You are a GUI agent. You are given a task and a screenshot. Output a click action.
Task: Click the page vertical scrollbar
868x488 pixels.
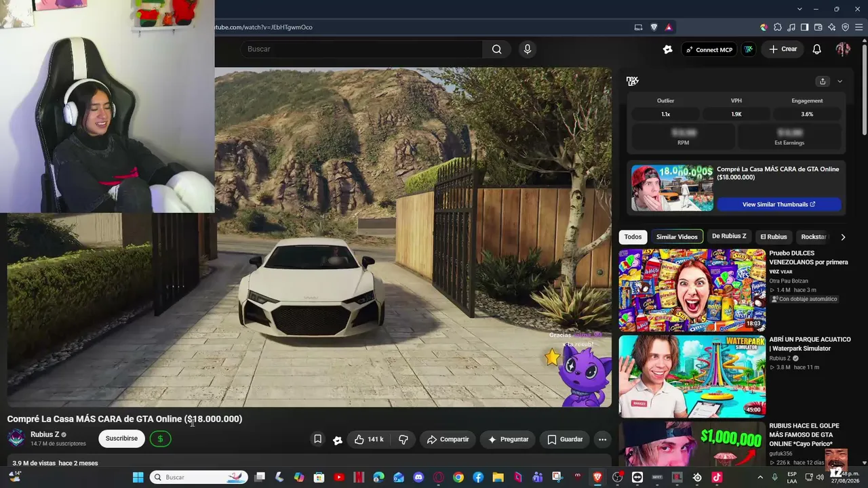(864, 88)
